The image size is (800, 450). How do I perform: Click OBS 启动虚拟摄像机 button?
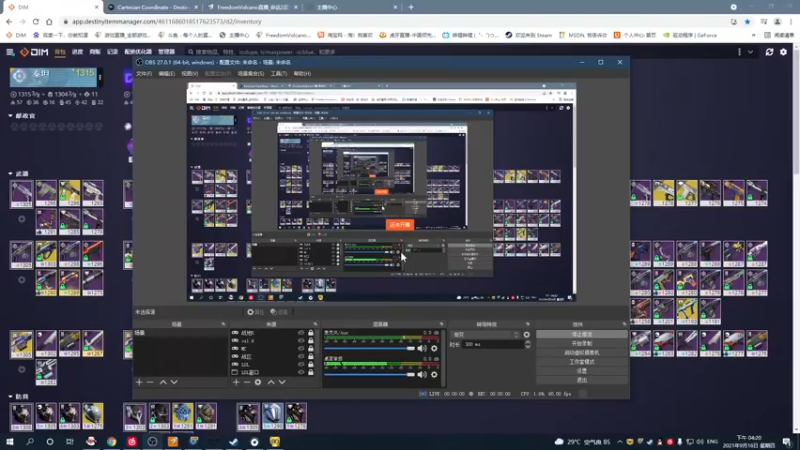tap(582, 353)
